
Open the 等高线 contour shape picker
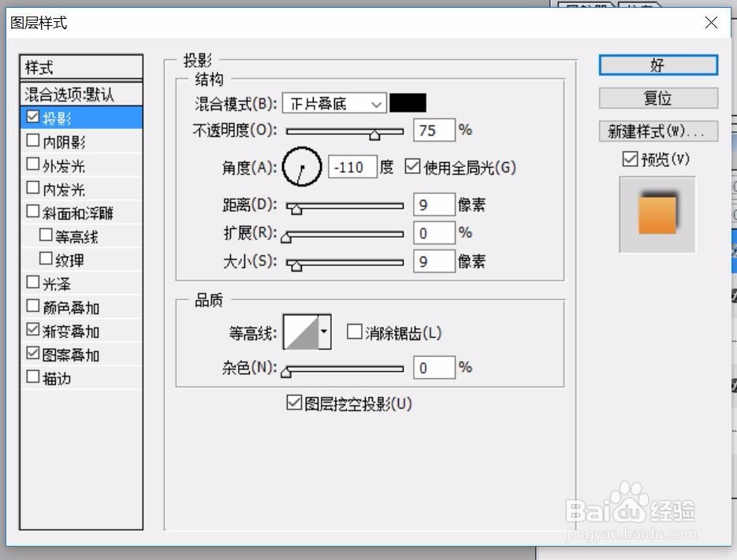click(x=300, y=332)
